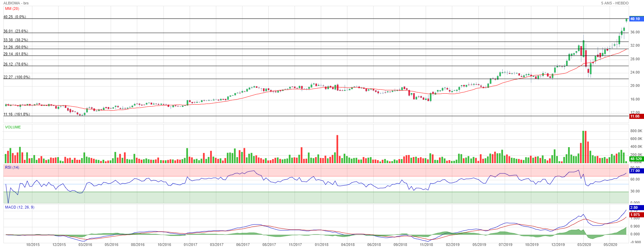The image size is (644, 248).
Task: Click the blue 2.80 MACD value tag
Action: pos(634,207)
